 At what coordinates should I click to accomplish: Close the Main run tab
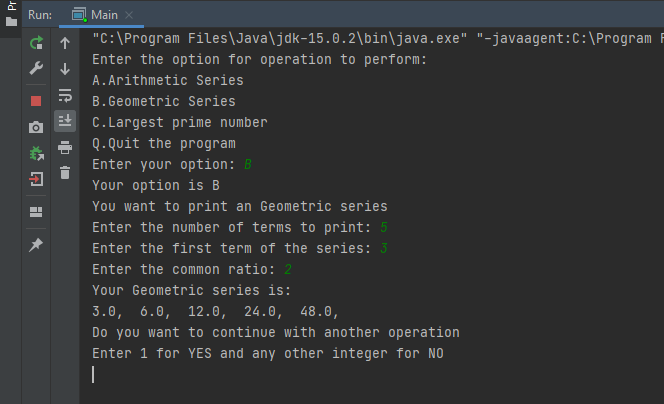point(130,16)
